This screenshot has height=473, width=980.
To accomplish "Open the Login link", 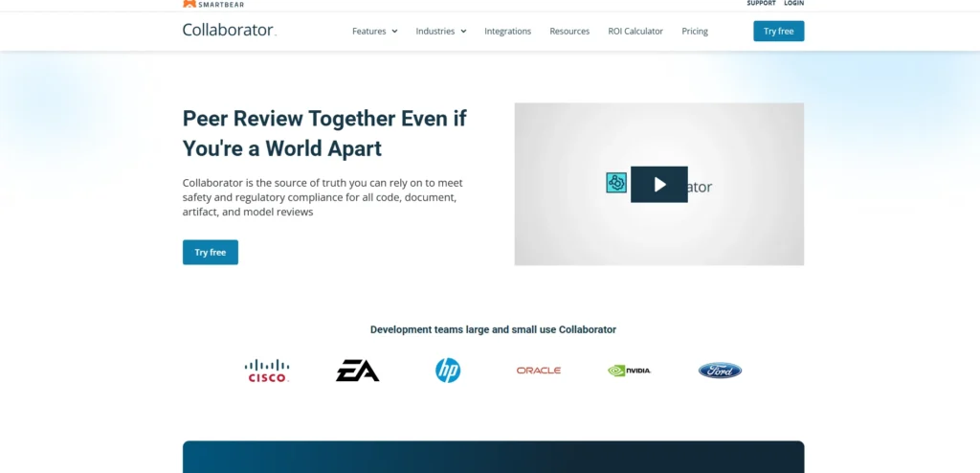I will click(x=793, y=3).
